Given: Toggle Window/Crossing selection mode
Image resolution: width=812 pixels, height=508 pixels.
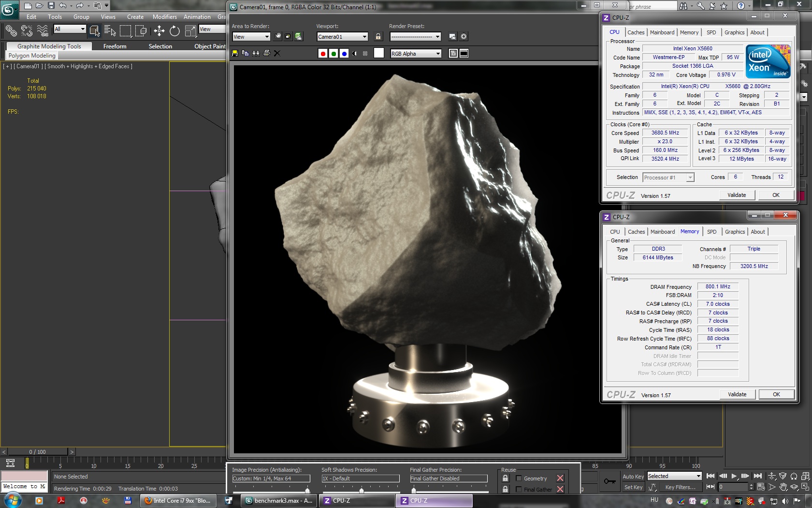Looking at the screenshot, I should click(x=141, y=31).
